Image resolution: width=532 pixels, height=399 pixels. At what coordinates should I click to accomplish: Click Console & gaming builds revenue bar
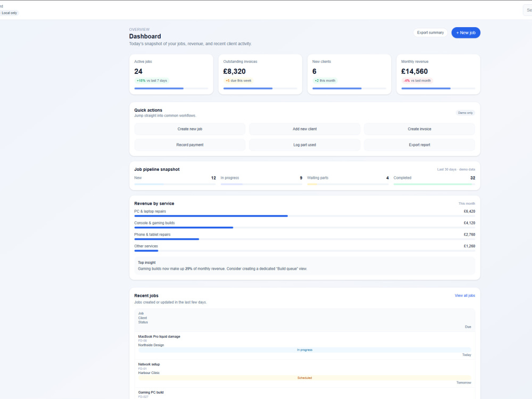(x=184, y=228)
